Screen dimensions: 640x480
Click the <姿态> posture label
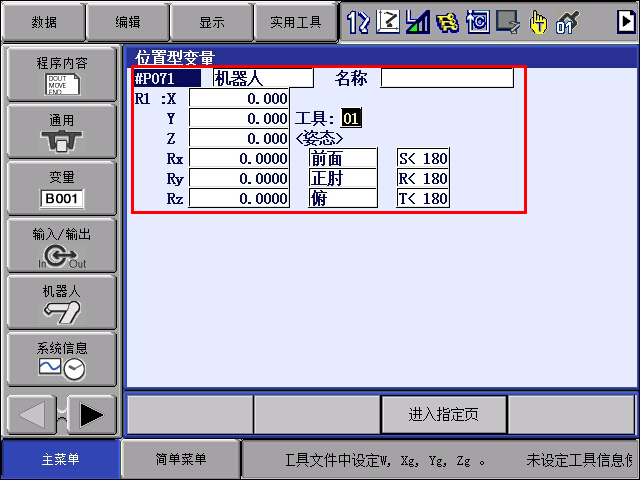tap(320, 138)
